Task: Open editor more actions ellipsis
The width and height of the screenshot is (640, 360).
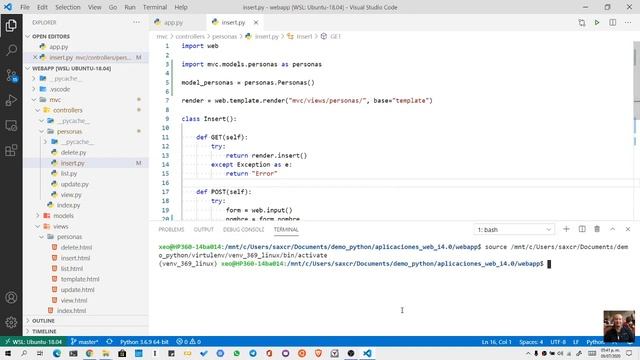Action: 628,22
